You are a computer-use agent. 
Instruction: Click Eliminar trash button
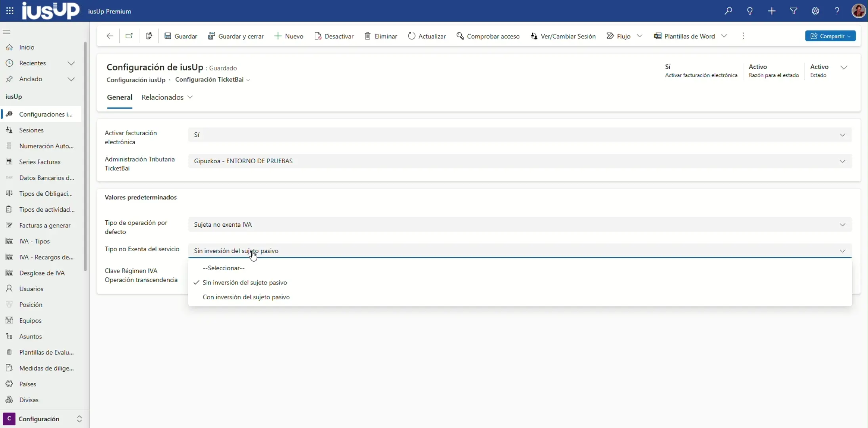tap(380, 36)
